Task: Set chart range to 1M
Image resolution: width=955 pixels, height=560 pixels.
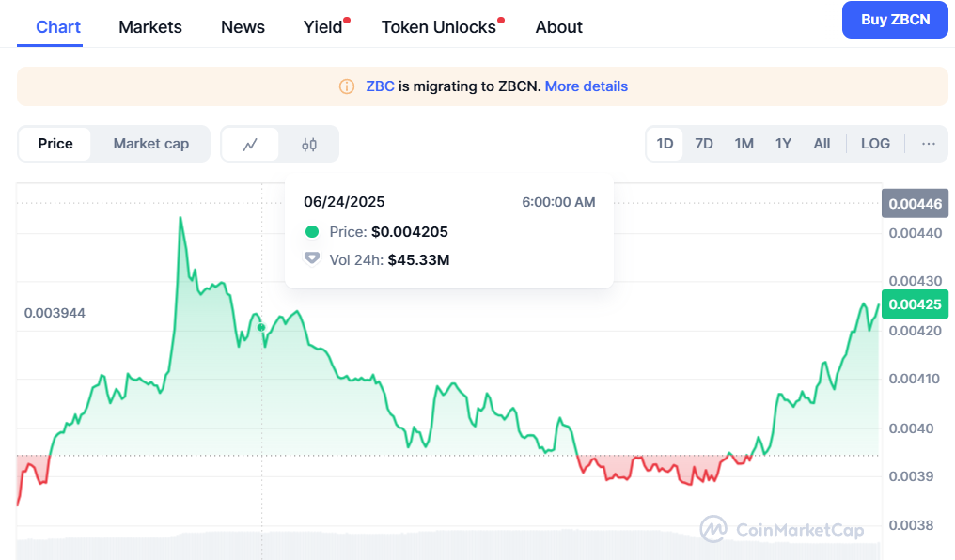Action: pyautogui.click(x=744, y=144)
